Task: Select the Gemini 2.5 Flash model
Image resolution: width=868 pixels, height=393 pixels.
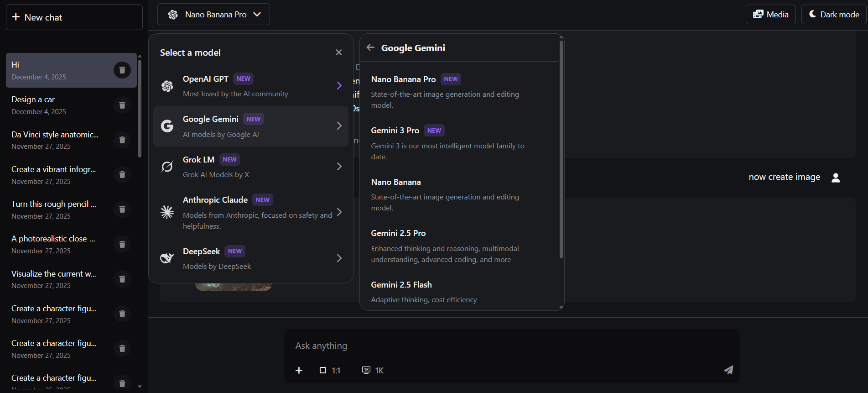Action: point(459,292)
